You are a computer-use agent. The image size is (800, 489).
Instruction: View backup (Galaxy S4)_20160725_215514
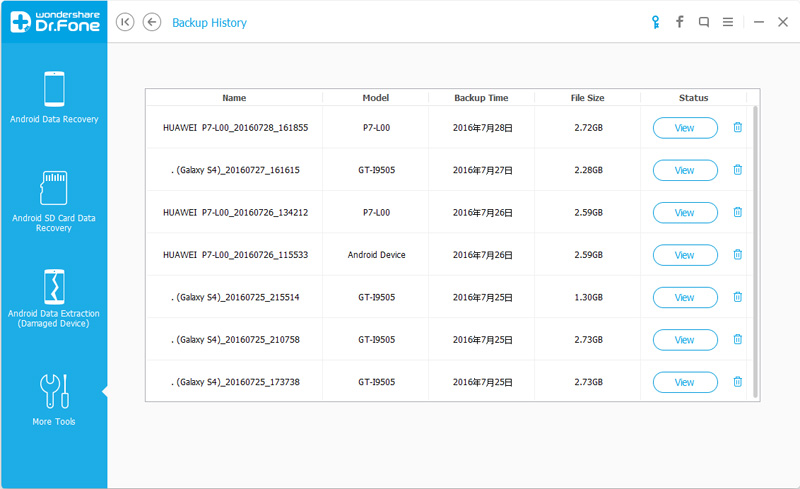pos(685,297)
